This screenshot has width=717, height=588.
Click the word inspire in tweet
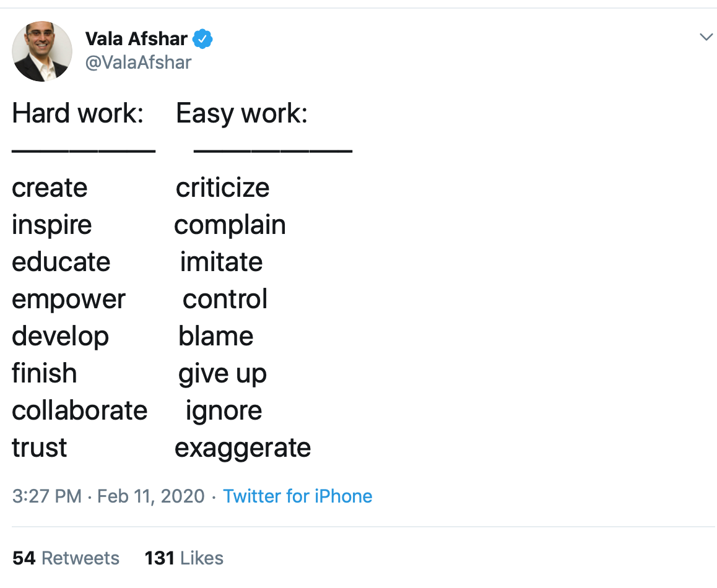tap(51, 225)
